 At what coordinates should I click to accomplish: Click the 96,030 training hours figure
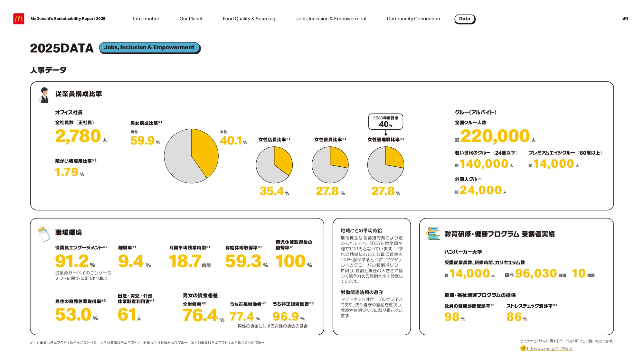(x=535, y=274)
